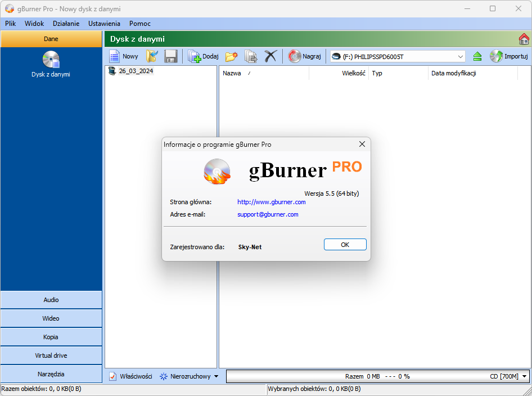Open the Widok menu
The height and width of the screenshot is (396, 532).
(34, 24)
